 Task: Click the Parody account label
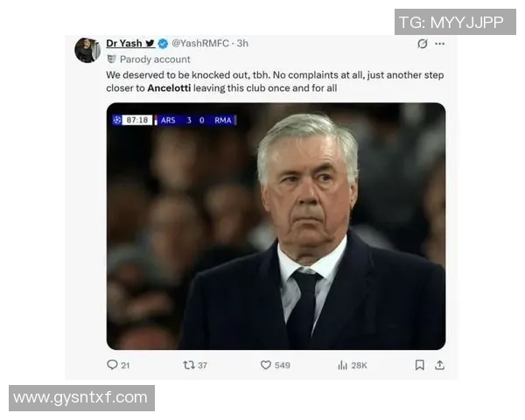pyautogui.click(x=155, y=59)
